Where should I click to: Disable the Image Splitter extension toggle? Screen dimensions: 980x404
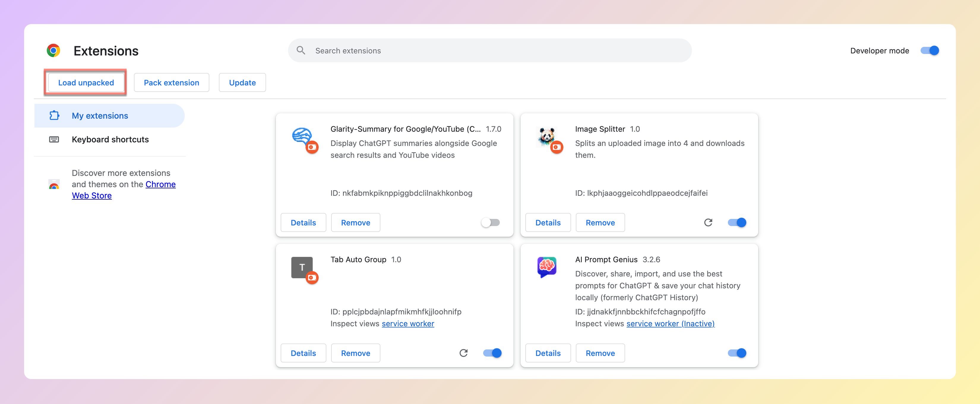(x=737, y=223)
